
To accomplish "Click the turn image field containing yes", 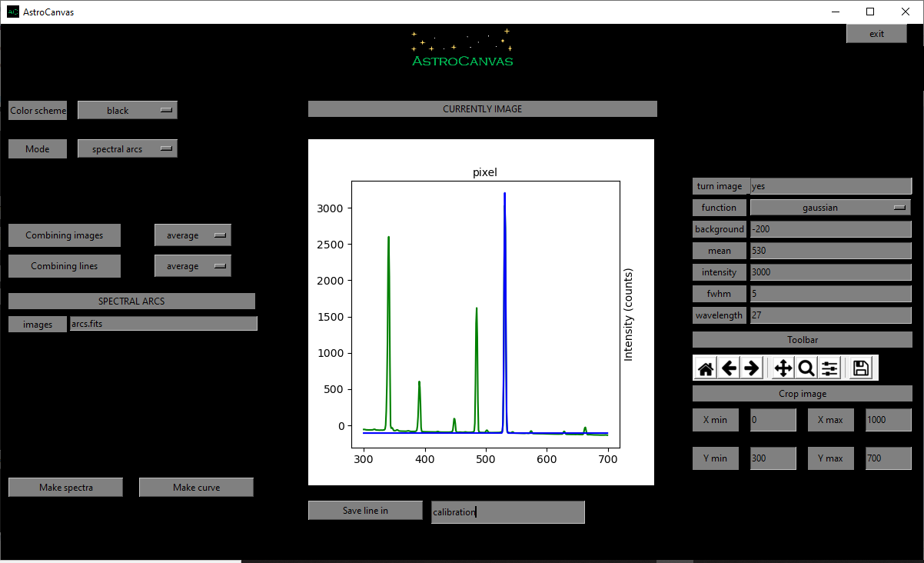I will coord(831,185).
